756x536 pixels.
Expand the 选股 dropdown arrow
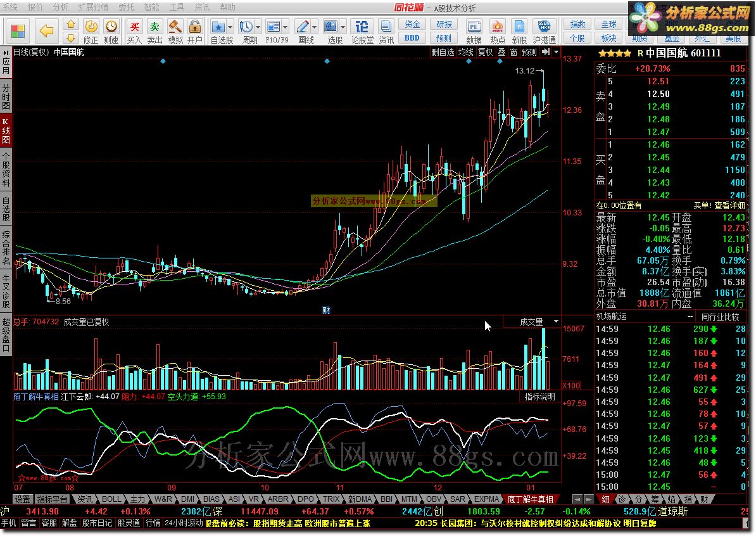343,27
